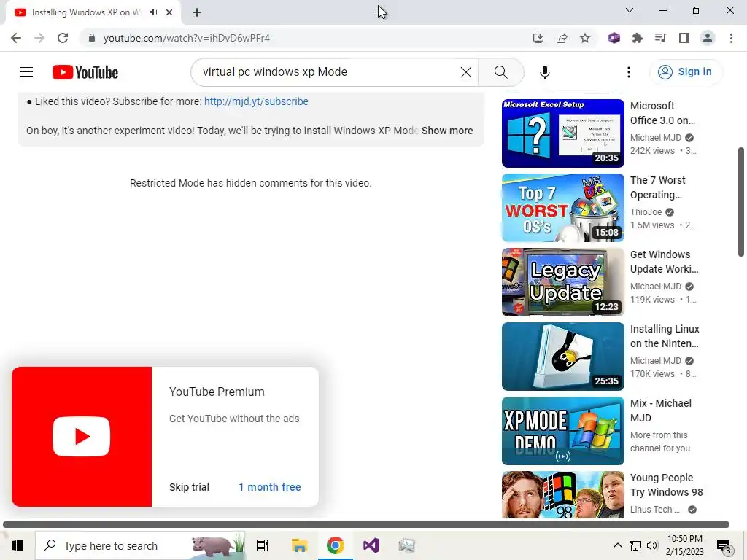Share this page from the address bar
The image size is (747, 560).
pyautogui.click(x=562, y=38)
